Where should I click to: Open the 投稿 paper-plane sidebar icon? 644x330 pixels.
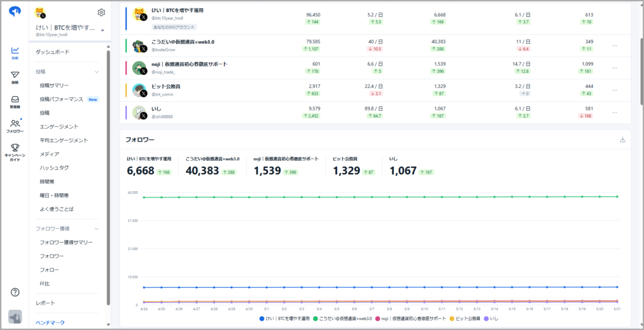(15, 77)
